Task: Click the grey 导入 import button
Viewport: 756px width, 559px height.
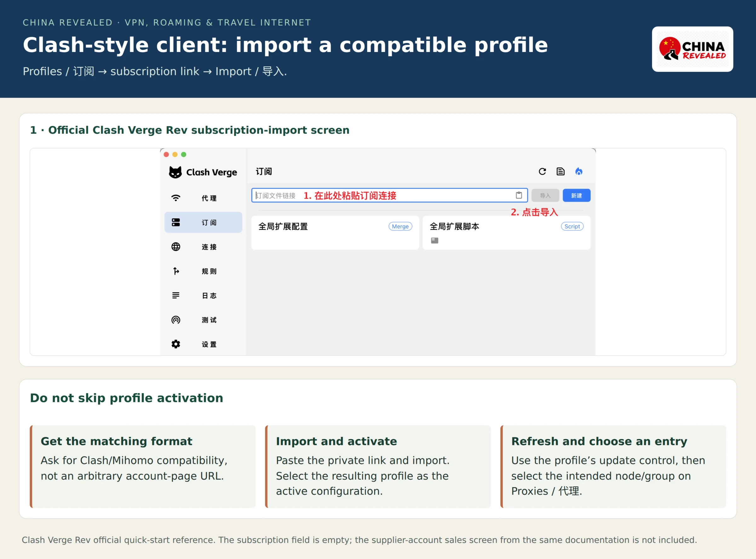Action: [x=545, y=196]
